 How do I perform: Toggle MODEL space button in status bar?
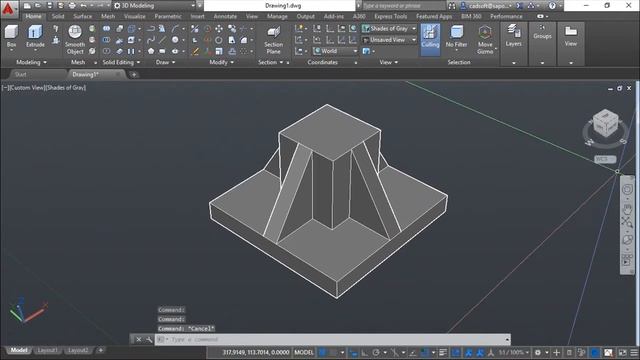(x=304, y=352)
